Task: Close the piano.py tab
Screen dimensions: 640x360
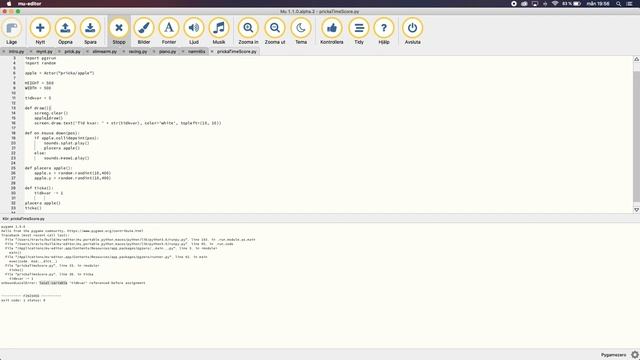Action: pos(154,52)
